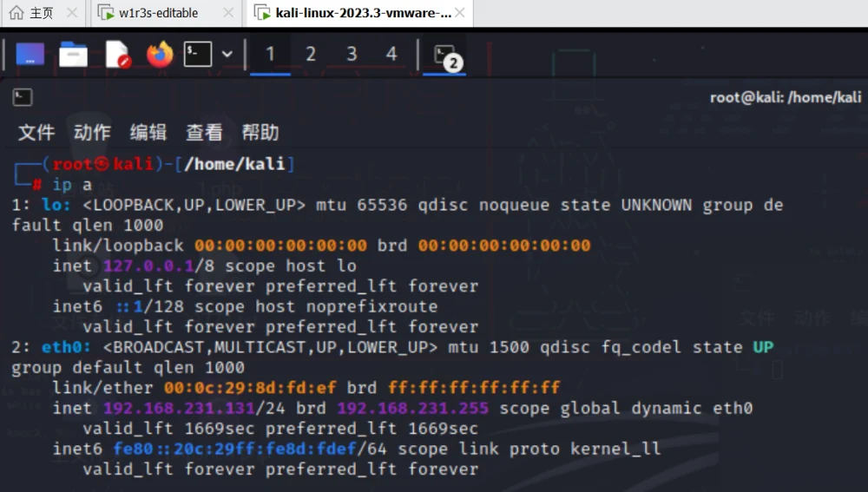Click the IP address 192.168.231.131
Screen dimensions: 868x492
click(x=180, y=408)
